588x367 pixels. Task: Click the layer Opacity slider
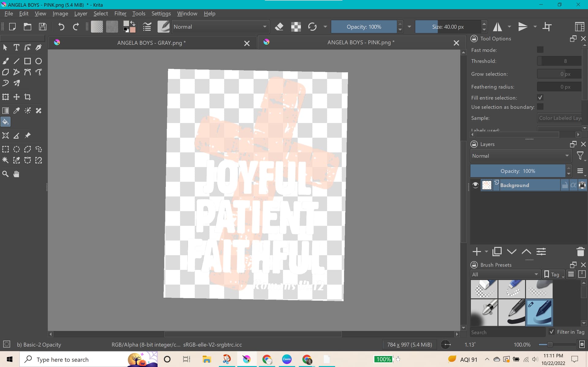coord(518,171)
